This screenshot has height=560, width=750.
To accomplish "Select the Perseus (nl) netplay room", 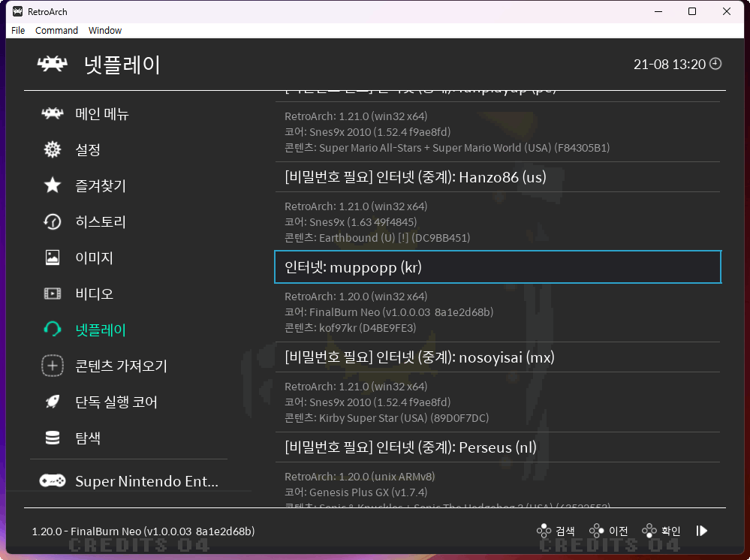I will [498, 447].
